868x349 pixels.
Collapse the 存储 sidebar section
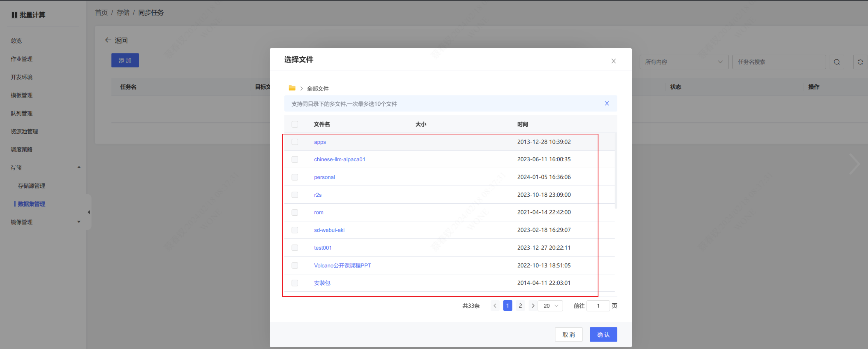(79, 167)
